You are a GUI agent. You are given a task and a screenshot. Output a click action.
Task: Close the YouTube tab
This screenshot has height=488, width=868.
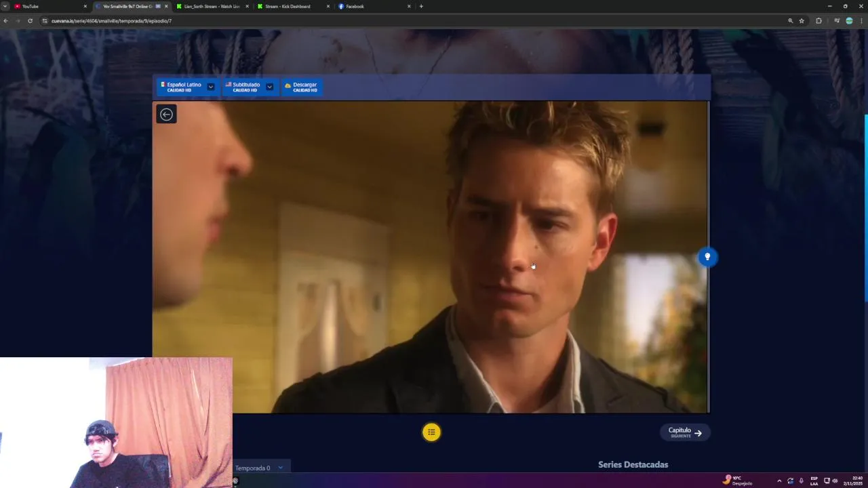(85, 6)
